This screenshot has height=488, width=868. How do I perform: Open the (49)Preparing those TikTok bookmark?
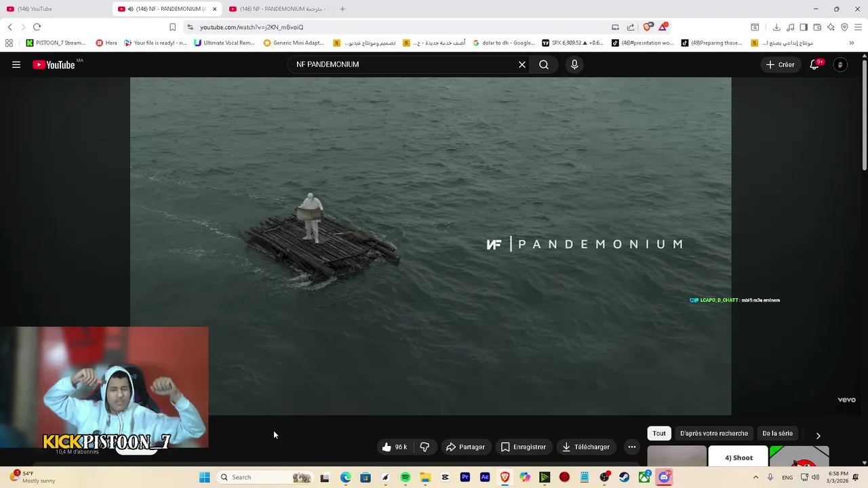pos(711,43)
